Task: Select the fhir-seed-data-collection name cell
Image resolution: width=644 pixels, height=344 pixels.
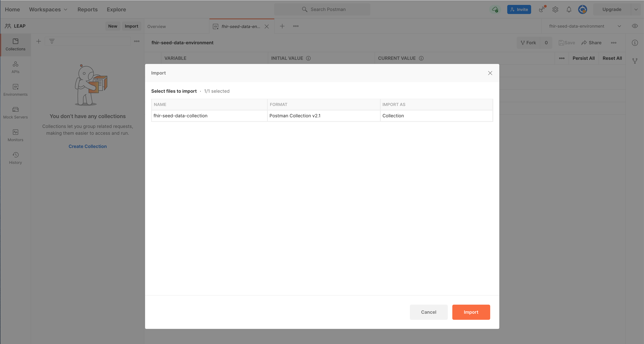Action: tap(209, 116)
